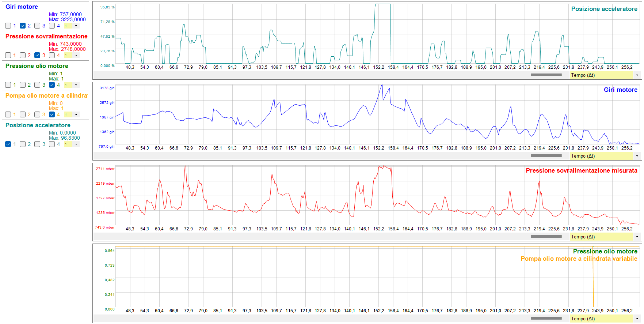
Task: Click the Pressione sovralimentazione misurata chart title
Action: point(581,171)
